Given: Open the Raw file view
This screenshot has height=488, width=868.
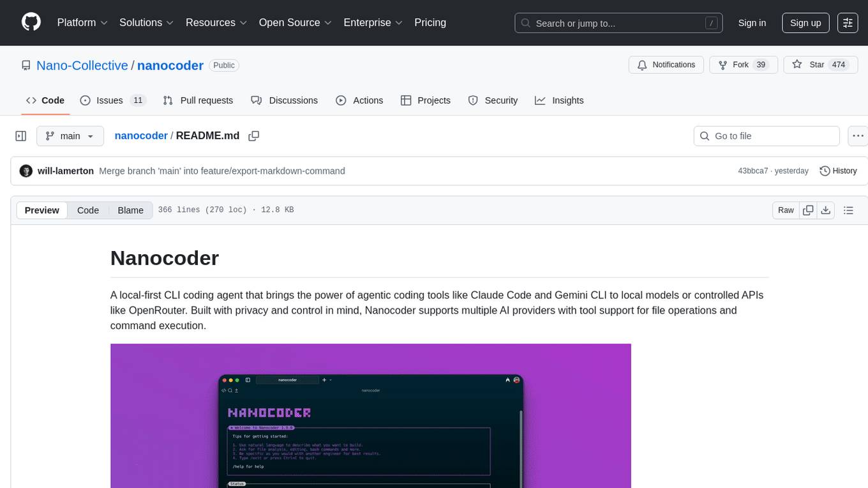Looking at the screenshot, I should [x=786, y=210].
